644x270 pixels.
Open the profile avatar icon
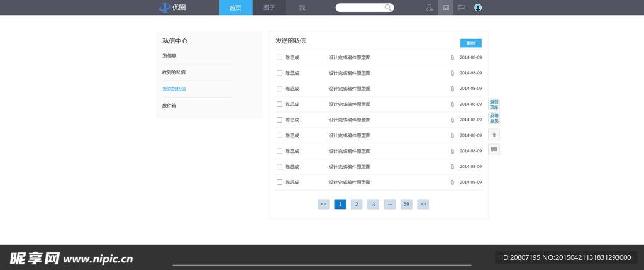(x=478, y=8)
